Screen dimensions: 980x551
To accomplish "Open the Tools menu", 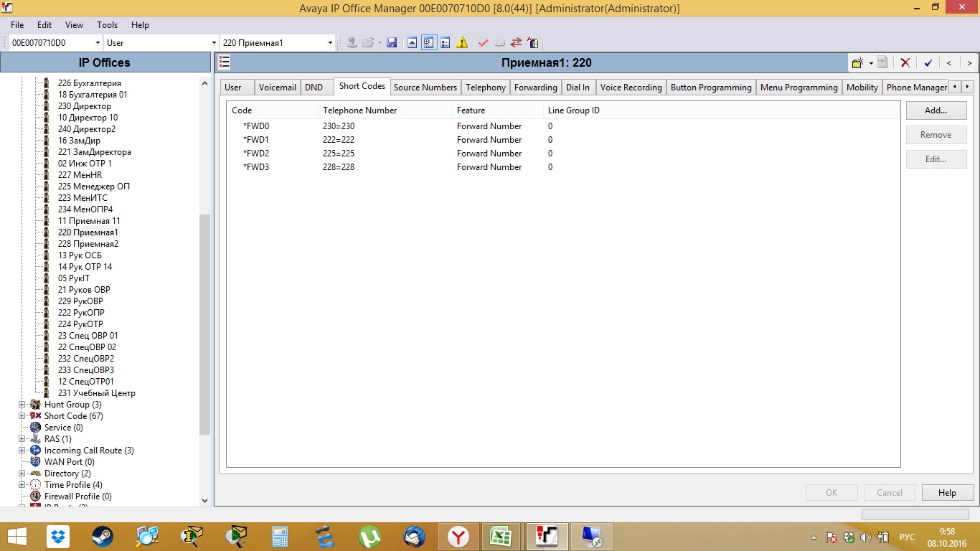I will tap(107, 25).
